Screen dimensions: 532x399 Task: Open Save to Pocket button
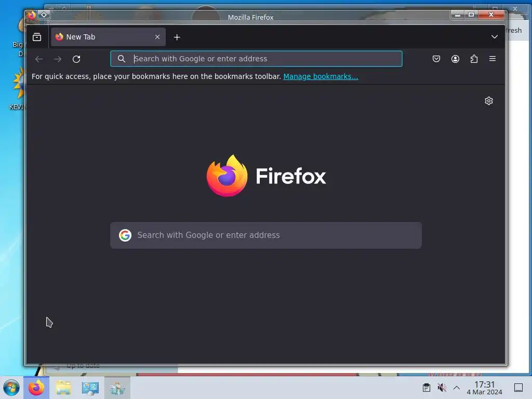click(x=436, y=59)
